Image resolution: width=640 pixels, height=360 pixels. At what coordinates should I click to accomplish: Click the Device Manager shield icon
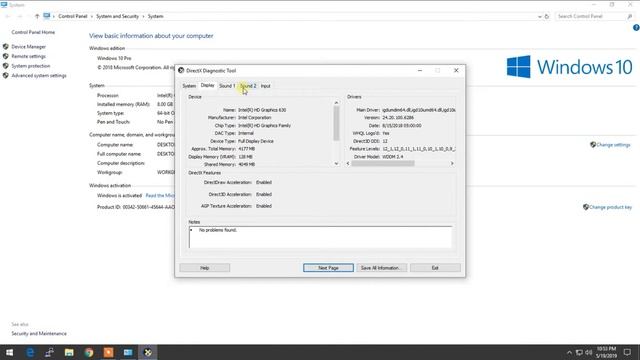(6, 47)
